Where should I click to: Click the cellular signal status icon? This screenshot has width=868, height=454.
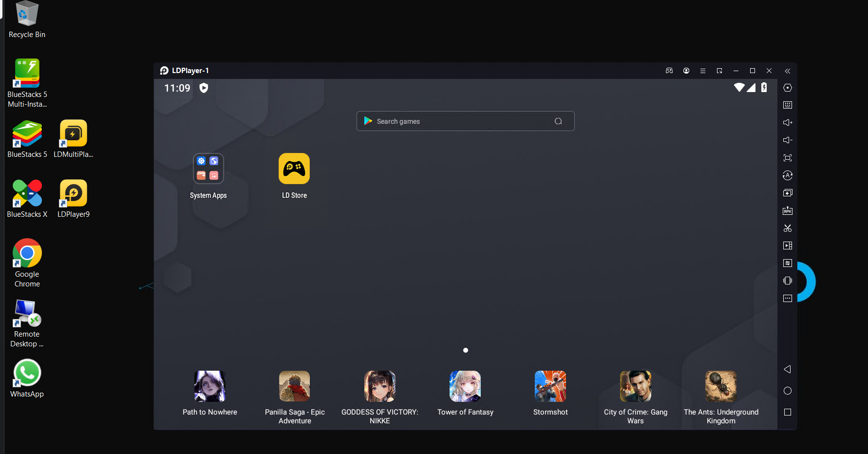click(751, 87)
